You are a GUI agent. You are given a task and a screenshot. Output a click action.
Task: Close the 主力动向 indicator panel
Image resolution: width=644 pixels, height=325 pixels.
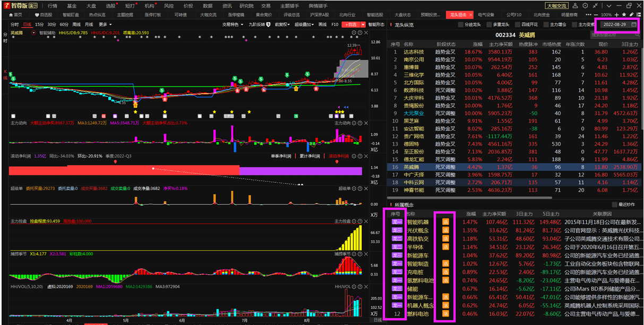tap(367, 123)
